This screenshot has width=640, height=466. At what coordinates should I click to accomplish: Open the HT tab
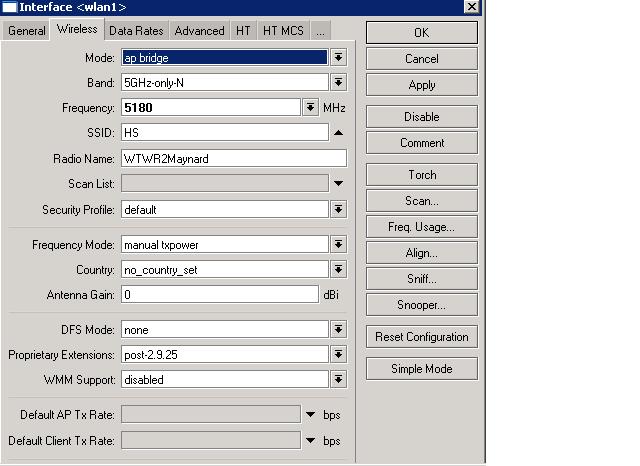[243, 31]
